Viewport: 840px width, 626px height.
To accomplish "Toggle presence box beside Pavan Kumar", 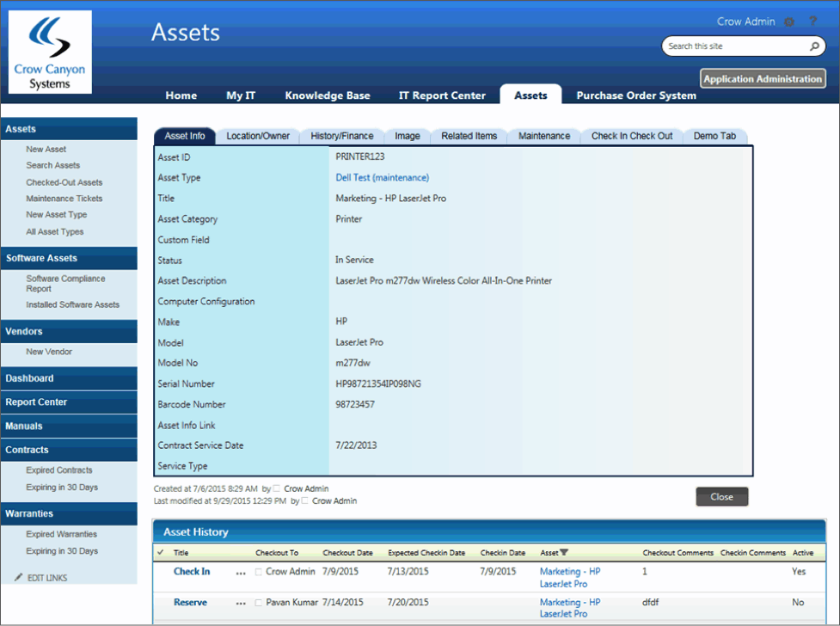I will pos(259,603).
